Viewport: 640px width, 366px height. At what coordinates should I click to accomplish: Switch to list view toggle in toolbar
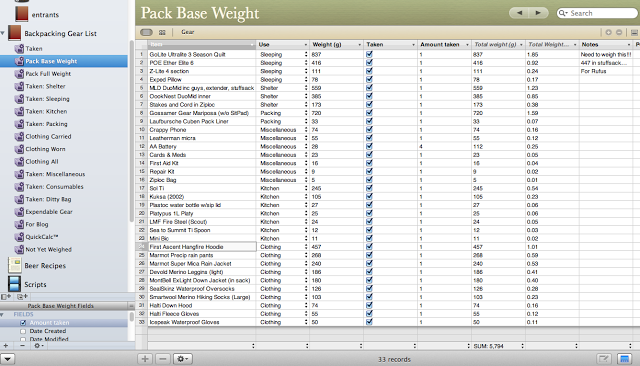click(x=147, y=32)
